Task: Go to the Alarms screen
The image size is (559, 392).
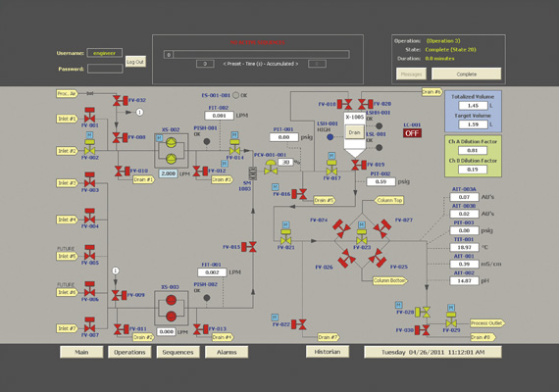Action: pyautogui.click(x=227, y=352)
